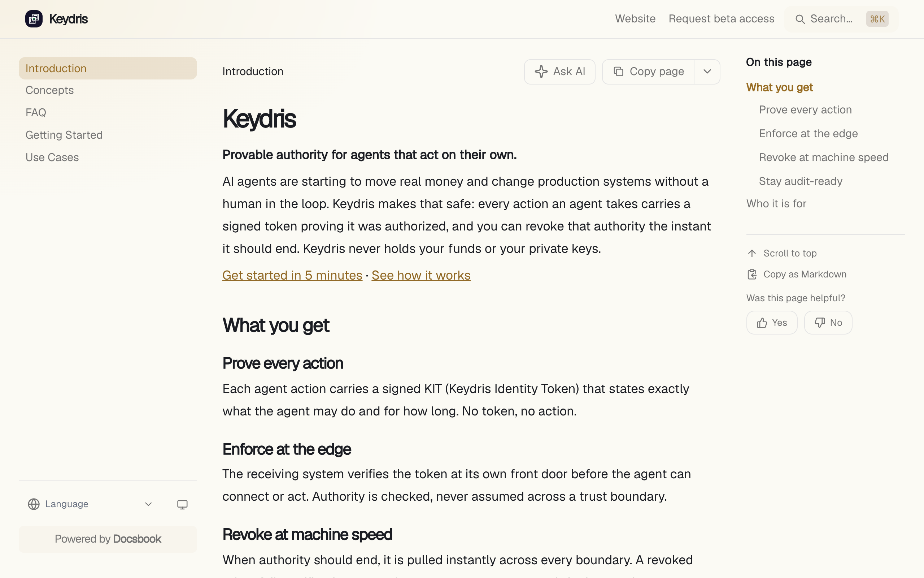Open the Use Cases sidebar page
The height and width of the screenshot is (578, 924).
pos(108,158)
